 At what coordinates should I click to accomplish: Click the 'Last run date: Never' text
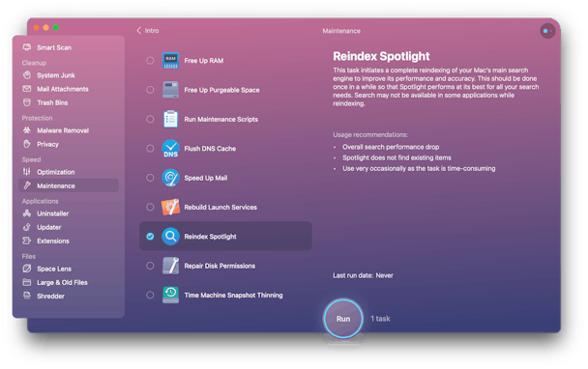pos(363,275)
